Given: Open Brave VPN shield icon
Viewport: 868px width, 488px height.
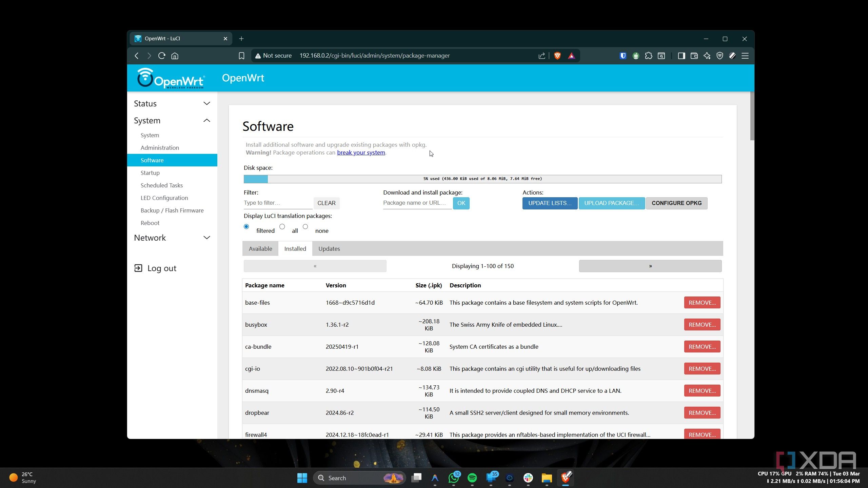Looking at the screenshot, I should click(719, 56).
